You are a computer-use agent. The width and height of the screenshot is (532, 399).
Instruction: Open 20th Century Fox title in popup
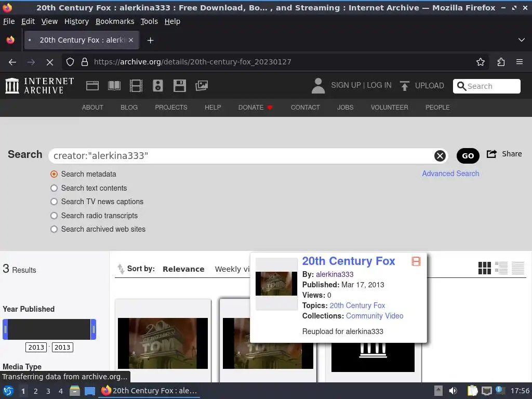click(349, 261)
